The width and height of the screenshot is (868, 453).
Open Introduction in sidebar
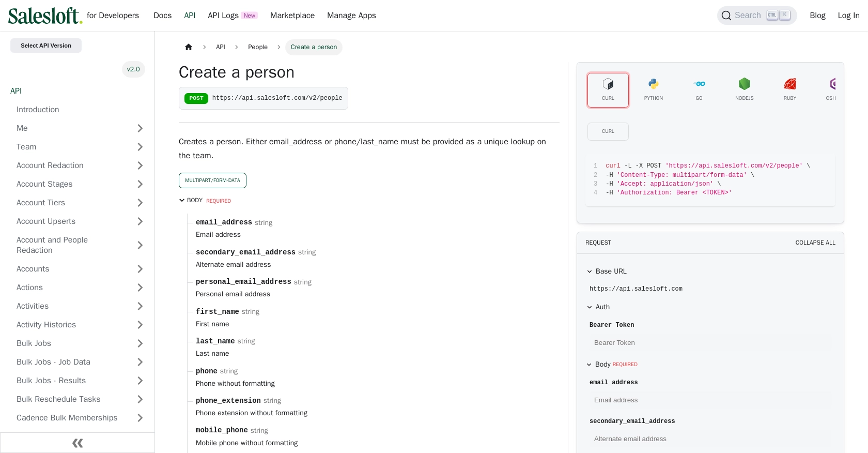click(x=38, y=110)
